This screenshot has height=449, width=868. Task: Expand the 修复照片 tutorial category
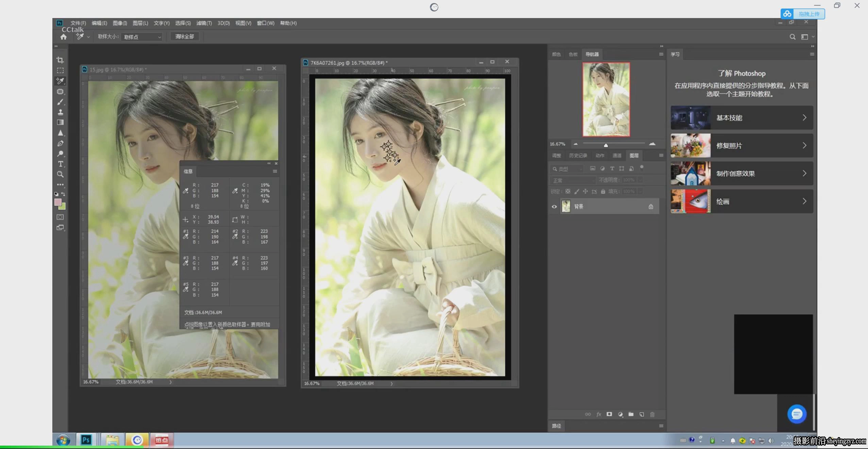coord(742,146)
